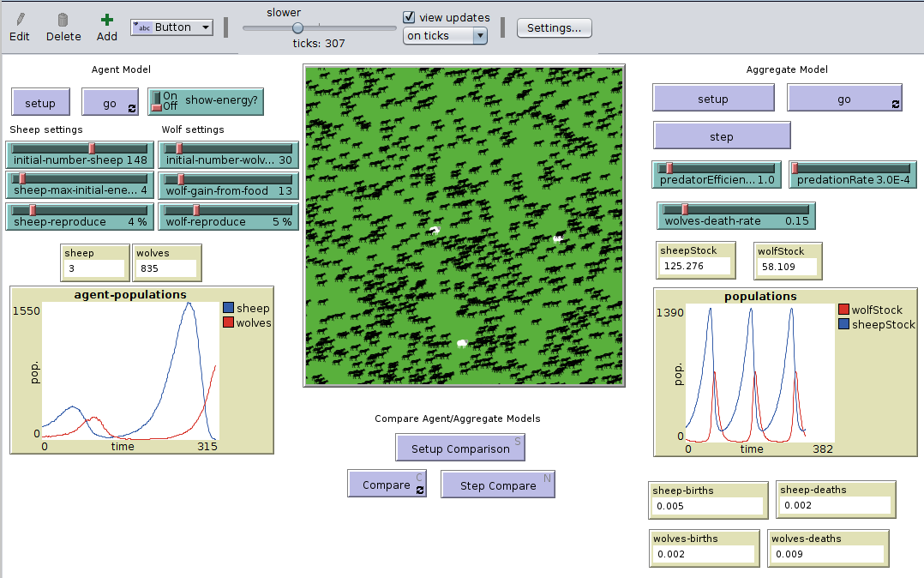
Task: Open the Button widget type dropdown
Action: pyautogui.click(x=171, y=27)
